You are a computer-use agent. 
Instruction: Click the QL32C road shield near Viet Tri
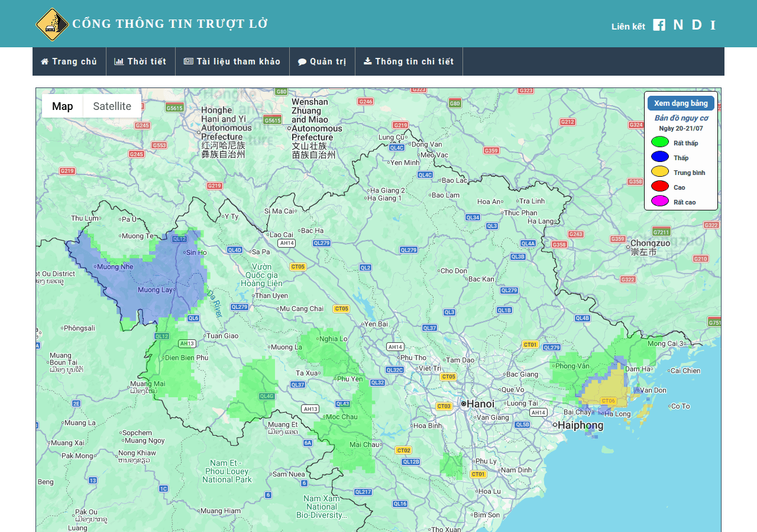pyautogui.click(x=394, y=369)
